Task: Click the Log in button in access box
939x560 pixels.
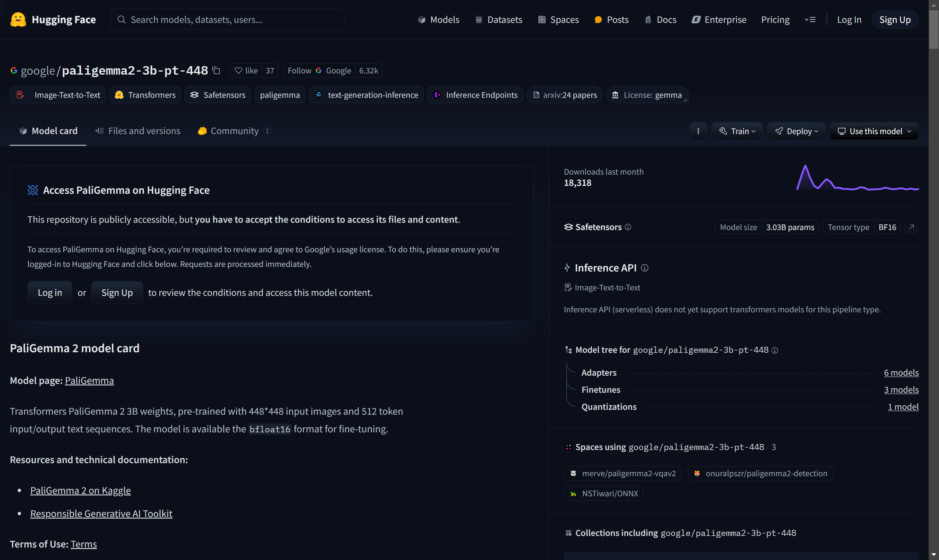Action: click(50, 292)
